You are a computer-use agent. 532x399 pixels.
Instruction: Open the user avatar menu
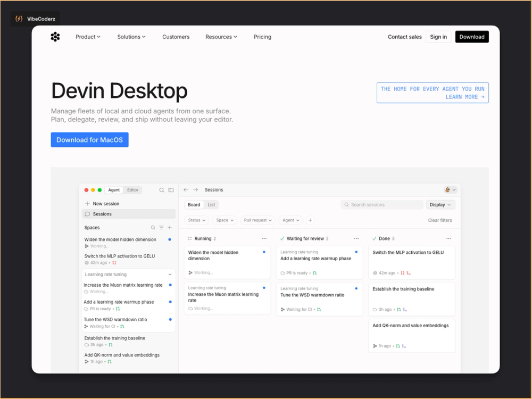click(450, 190)
